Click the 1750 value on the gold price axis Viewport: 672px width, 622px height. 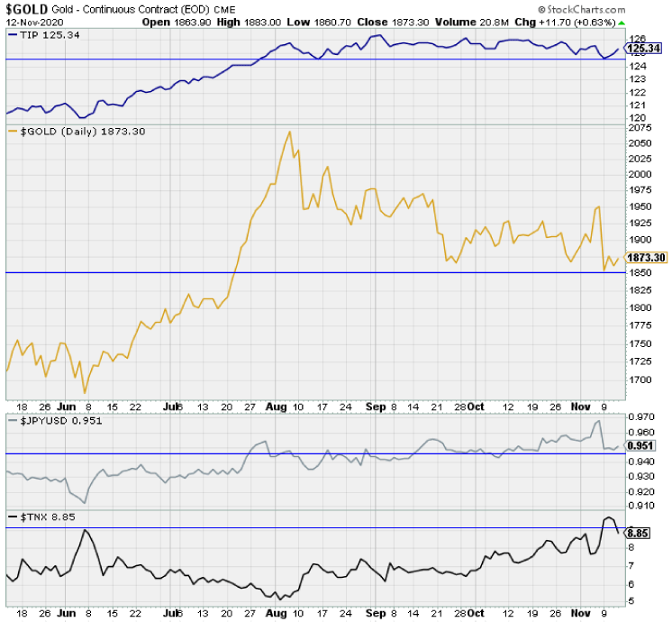pos(640,343)
